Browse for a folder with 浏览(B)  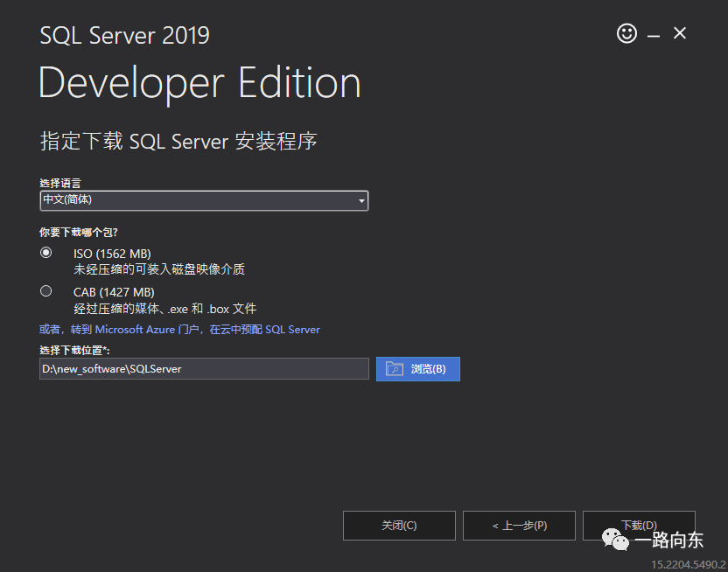tap(417, 368)
